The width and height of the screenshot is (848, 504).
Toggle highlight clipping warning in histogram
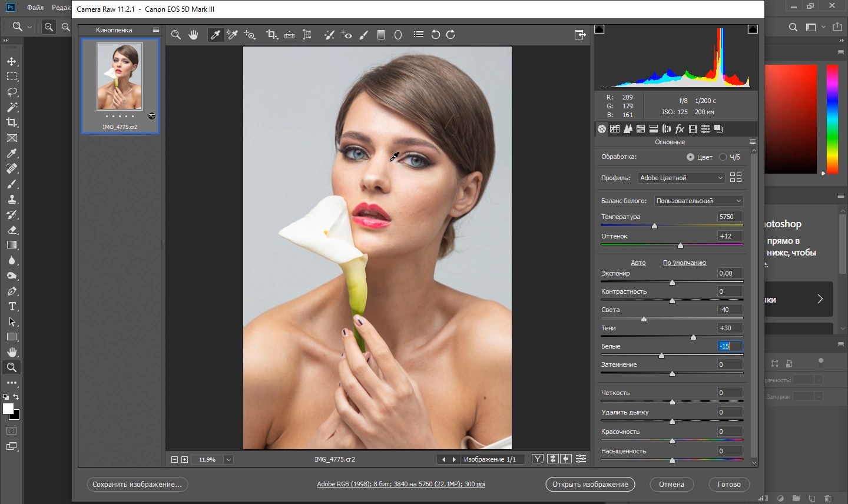(753, 29)
